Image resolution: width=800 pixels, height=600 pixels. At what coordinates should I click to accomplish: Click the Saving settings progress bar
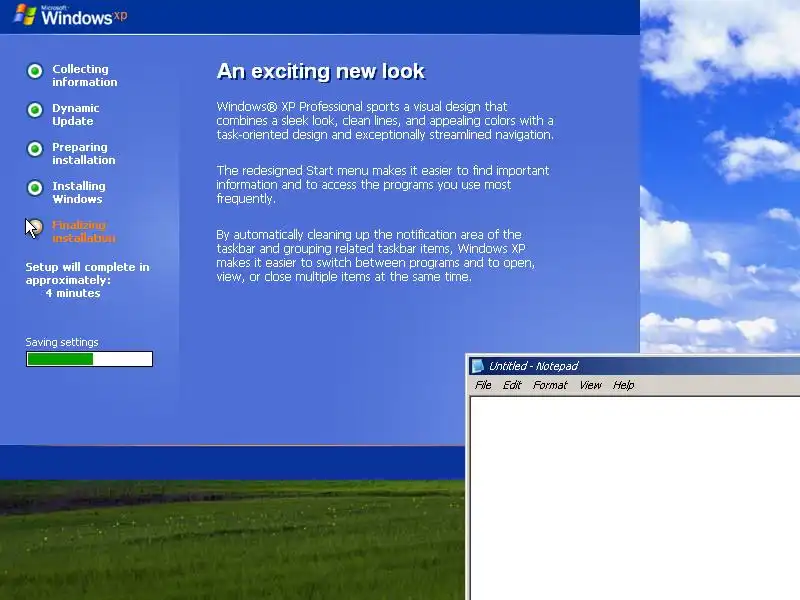(89, 359)
